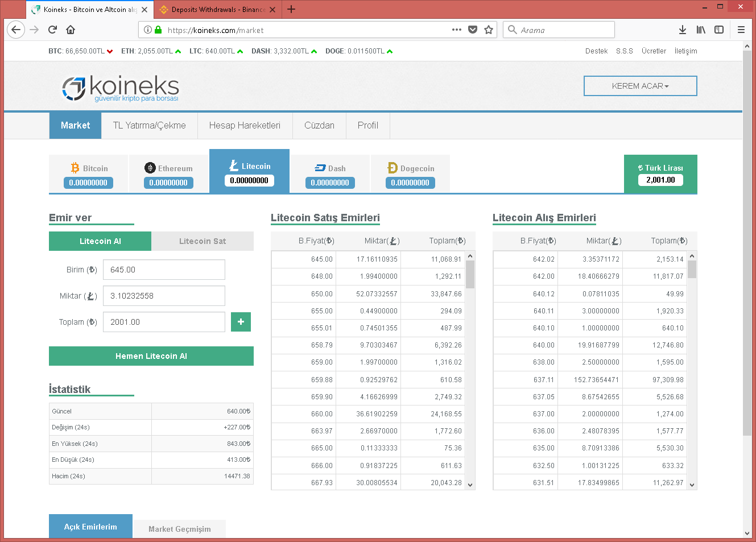Expand the KEREM ACAR account dropdown
This screenshot has width=756, height=542.
pos(641,86)
